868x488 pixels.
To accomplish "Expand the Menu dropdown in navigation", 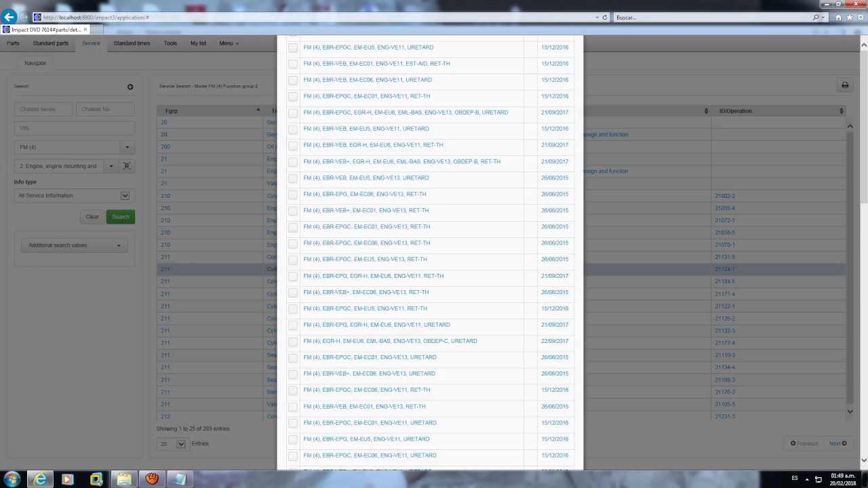I will coord(229,43).
